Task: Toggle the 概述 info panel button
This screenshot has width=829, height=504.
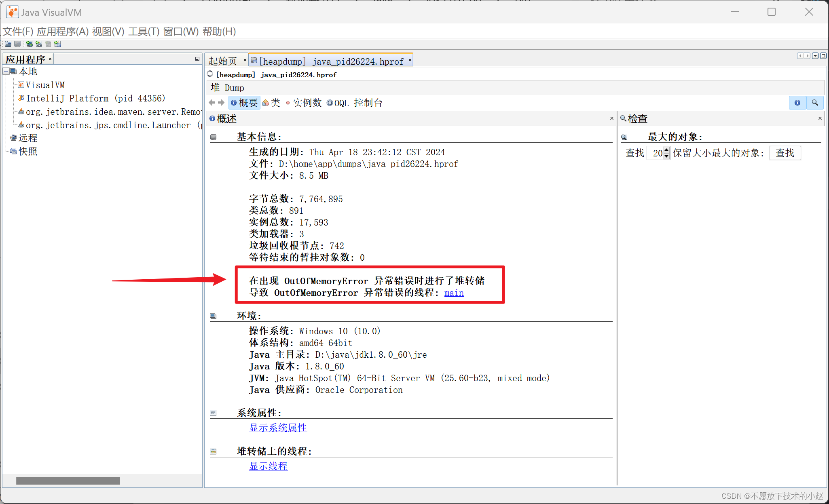Action: point(797,103)
